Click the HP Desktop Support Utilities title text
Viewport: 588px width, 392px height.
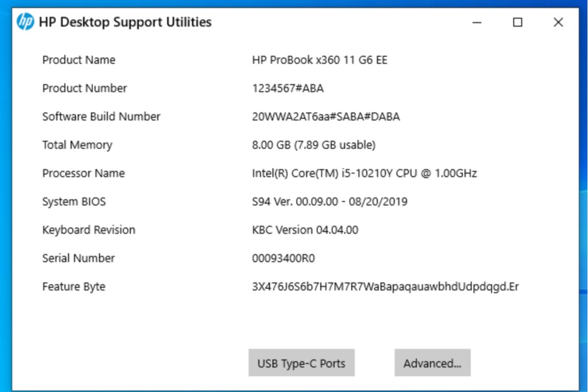point(125,22)
